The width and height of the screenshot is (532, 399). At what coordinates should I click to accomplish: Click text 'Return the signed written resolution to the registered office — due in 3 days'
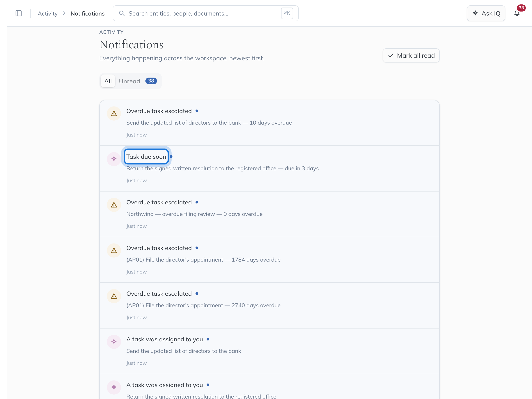[223, 169]
